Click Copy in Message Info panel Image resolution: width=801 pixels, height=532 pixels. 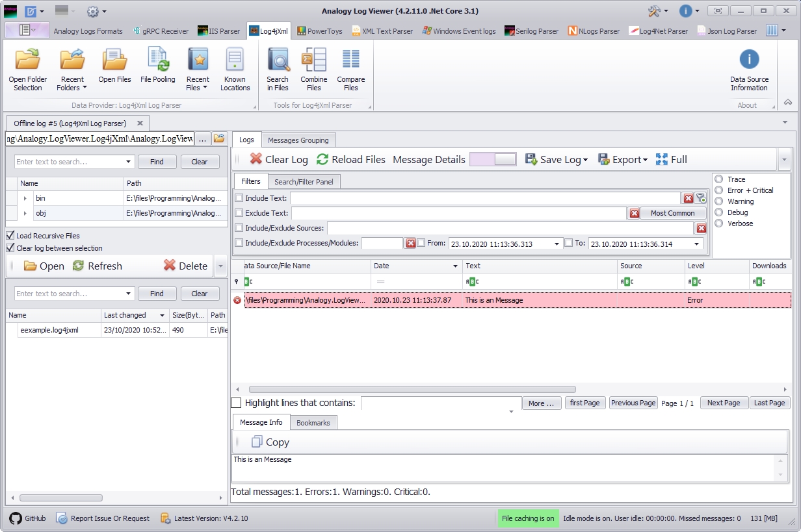[x=270, y=442]
